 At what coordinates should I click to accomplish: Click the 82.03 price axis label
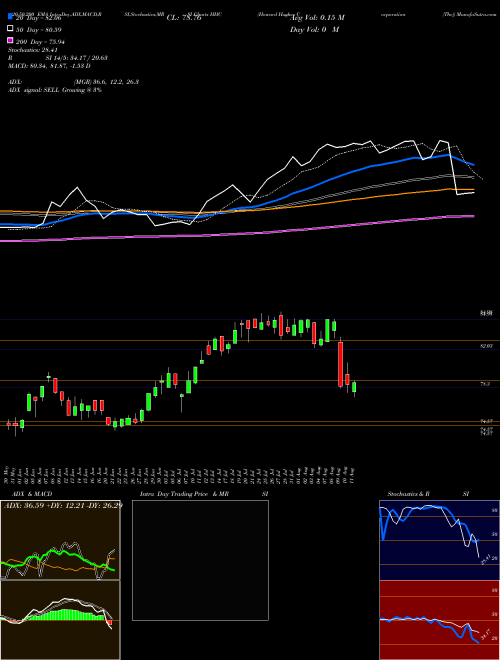coord(486,346)
